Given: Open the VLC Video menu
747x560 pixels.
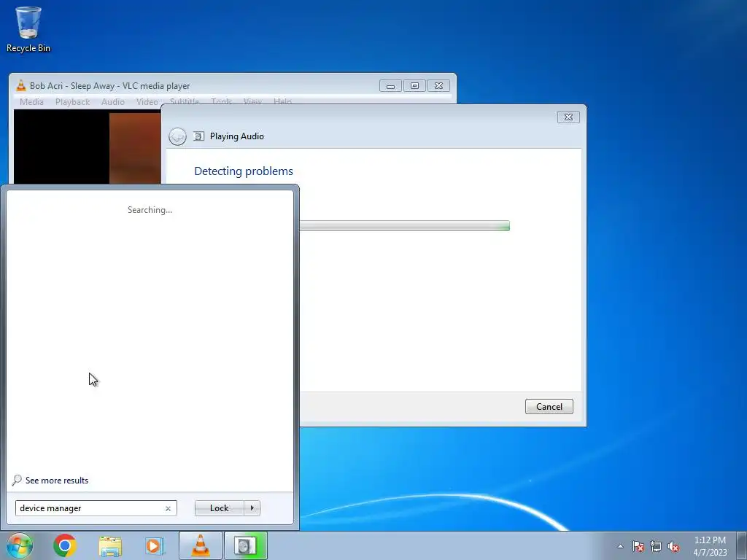Looking at the screenshot, I should [x=147, y=102].
